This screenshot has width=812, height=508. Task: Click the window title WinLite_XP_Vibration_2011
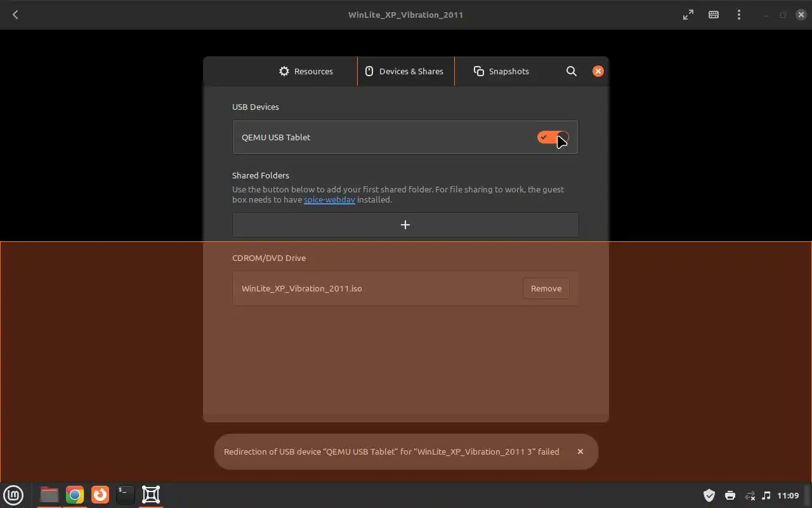[x=406, y=15]
